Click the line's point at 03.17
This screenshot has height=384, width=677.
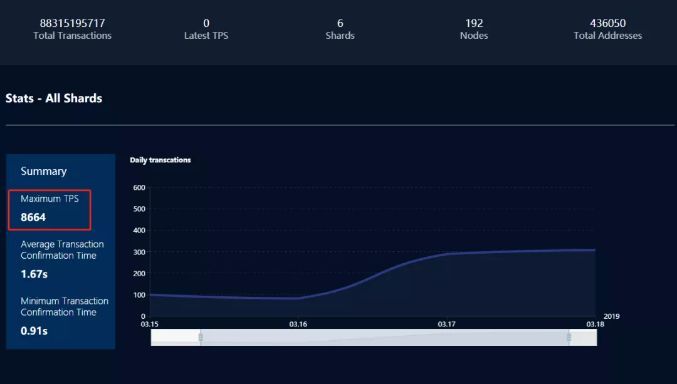(x=446, y=254)
